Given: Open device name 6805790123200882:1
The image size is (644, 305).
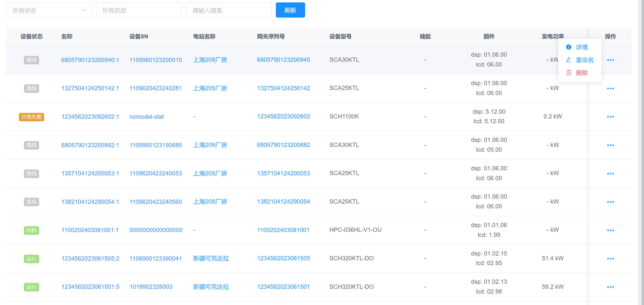Looking at the screenshot, I should [x=90, y=145].
